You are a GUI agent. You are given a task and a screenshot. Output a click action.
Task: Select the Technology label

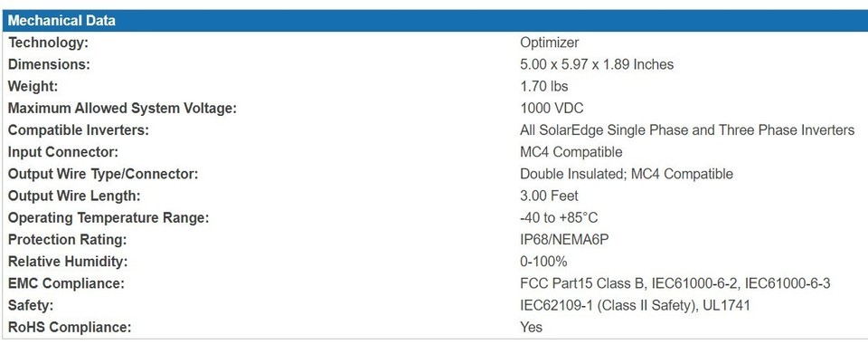pyautogui.click(x=48, y=43)
